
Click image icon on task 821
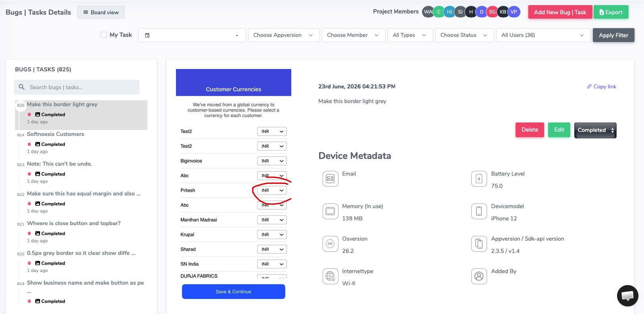(38, 234)
